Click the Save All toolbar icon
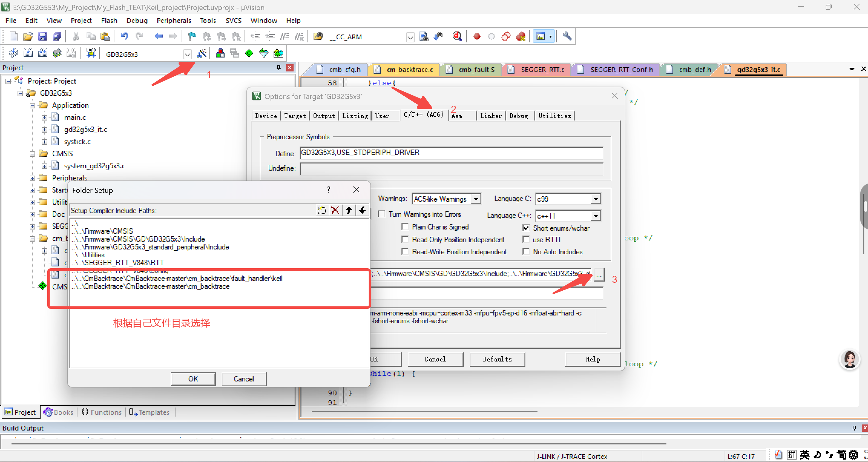The height and width of the screenshot is (462, 868). [57, 36]
